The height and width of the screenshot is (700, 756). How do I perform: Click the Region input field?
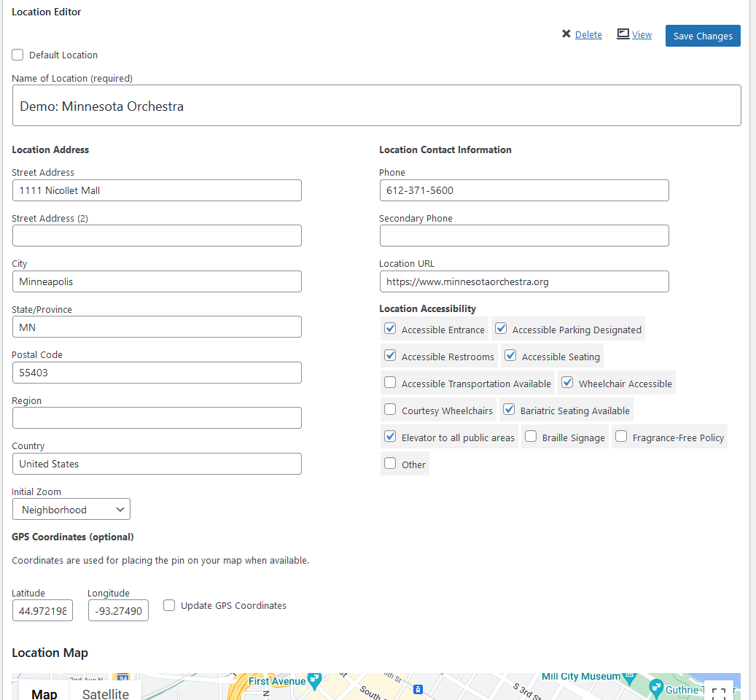pos(157,418)
